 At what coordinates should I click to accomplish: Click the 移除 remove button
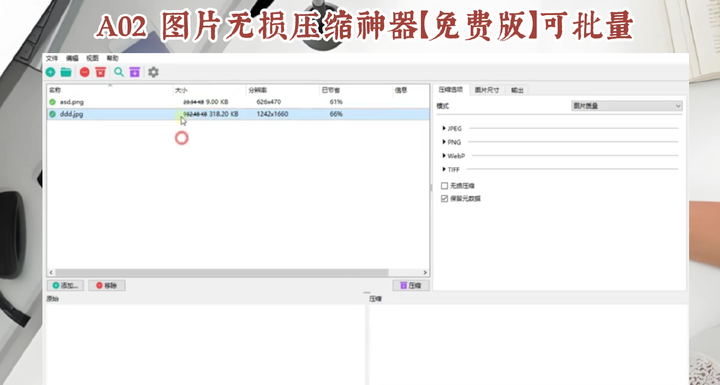tap(107, 285)
